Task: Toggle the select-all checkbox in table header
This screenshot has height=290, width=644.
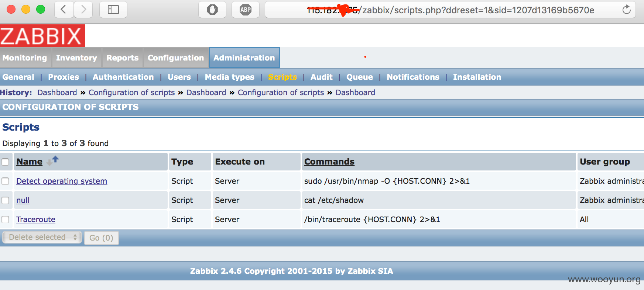Action: pyautogui.click(x=5, y=162)
